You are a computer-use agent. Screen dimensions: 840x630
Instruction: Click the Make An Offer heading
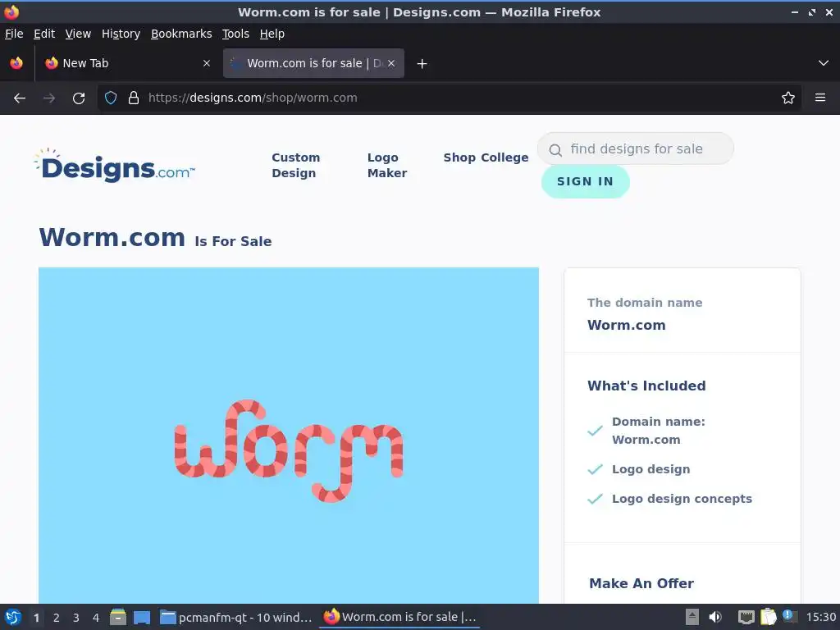(641, 583)
